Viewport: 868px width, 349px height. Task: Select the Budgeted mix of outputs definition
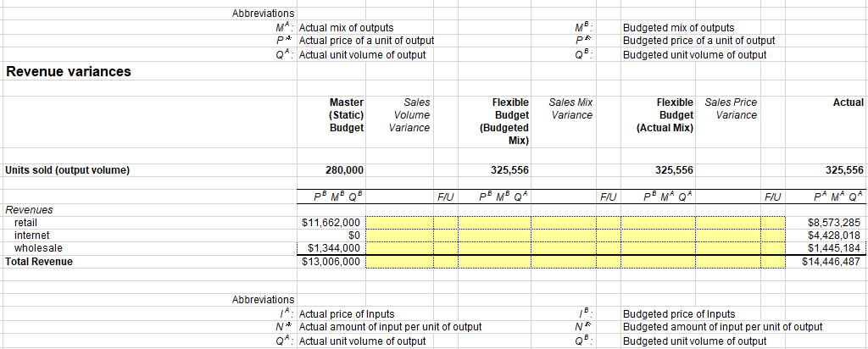point(678,28)
